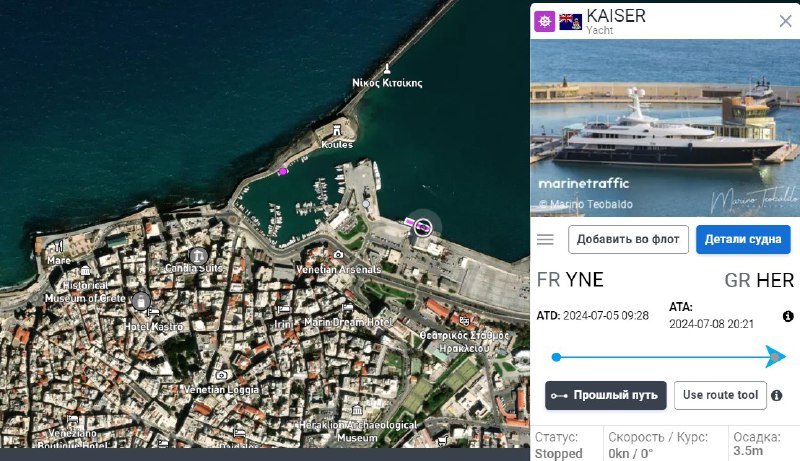Image resolution: width=800 pixels, height=461 pixels.
Task: Click the Venetian Arsenals camera icon
Action: point(338,254)
